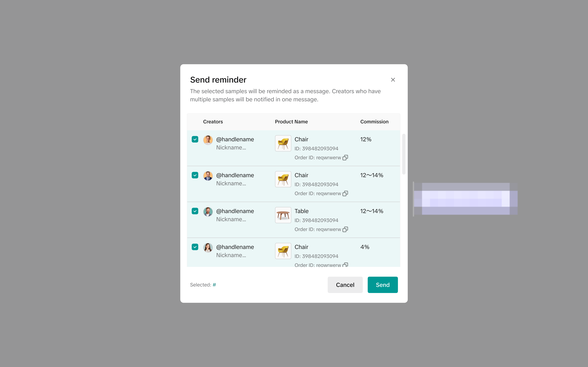
Task: Toggle checkbox for the 4% commission row
Action: click(195, 247)
